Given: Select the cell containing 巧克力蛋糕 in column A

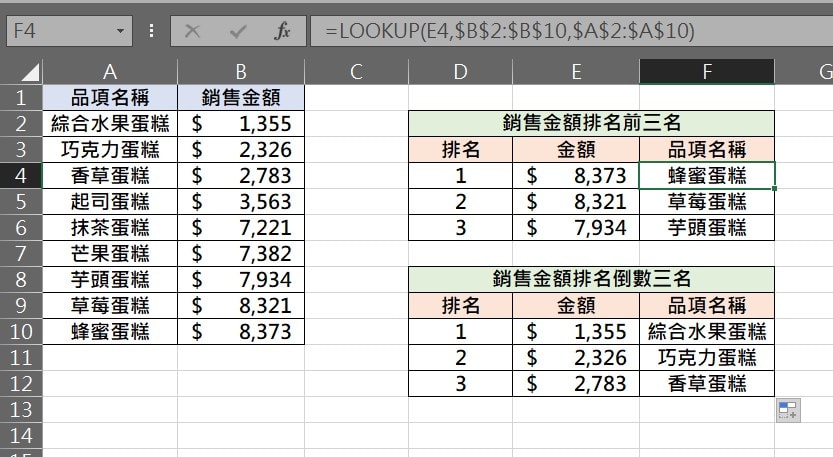Looking at the screenshot, I should tap(110, 150).
